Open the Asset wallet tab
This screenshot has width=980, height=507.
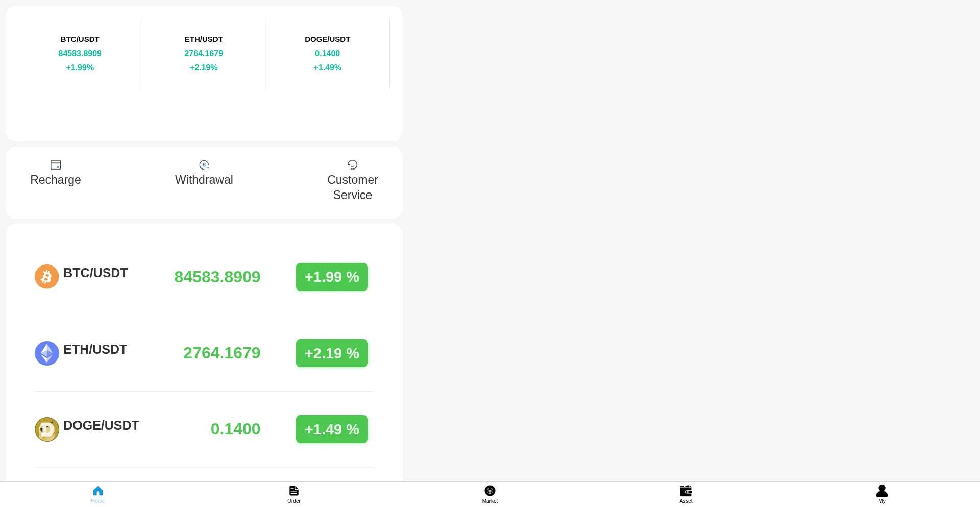686,494
